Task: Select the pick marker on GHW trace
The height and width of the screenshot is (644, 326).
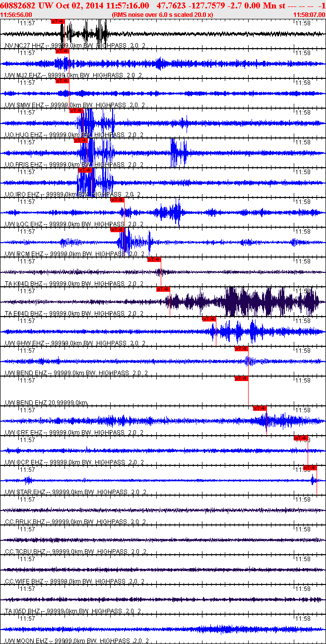Action: click(209, 319)
